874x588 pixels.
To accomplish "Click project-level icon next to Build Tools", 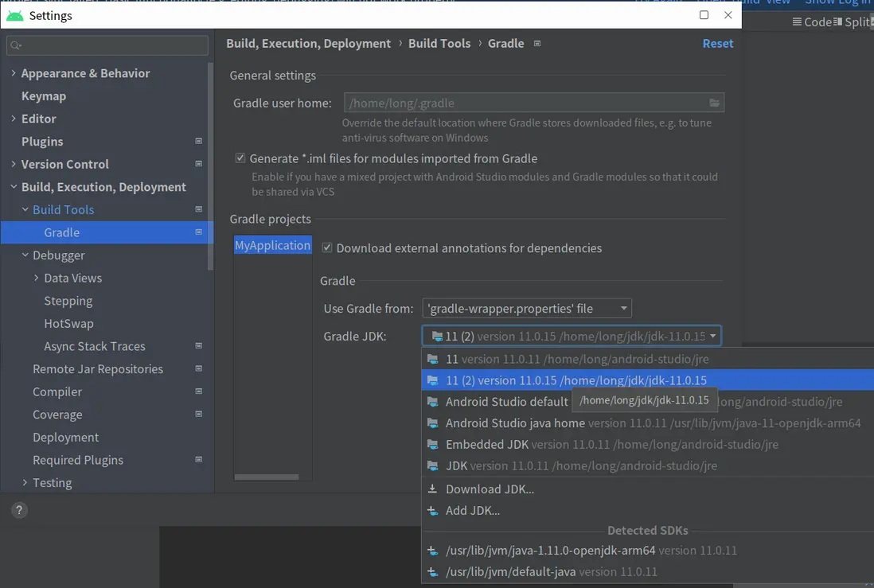I will click(198, 209).
